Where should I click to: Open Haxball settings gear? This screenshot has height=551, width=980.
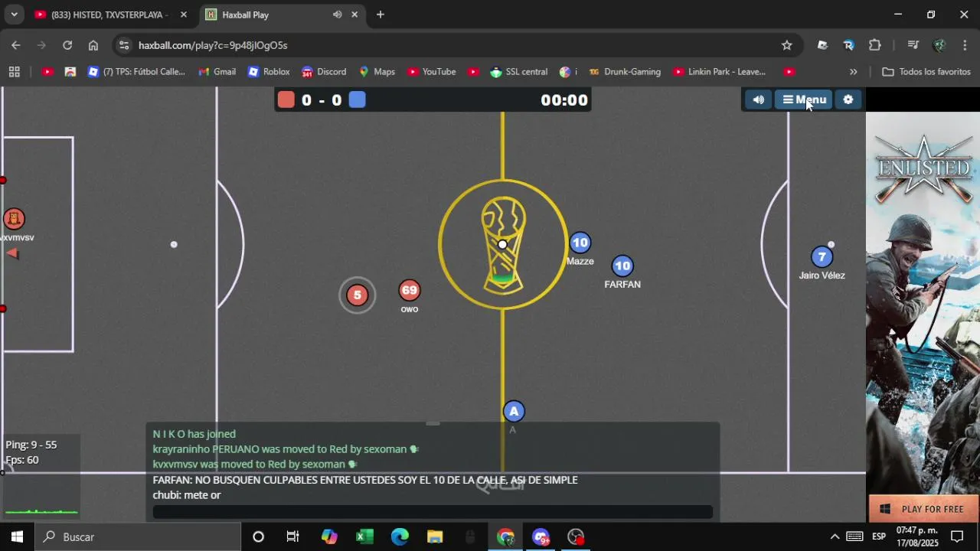[x=848, y=99]
